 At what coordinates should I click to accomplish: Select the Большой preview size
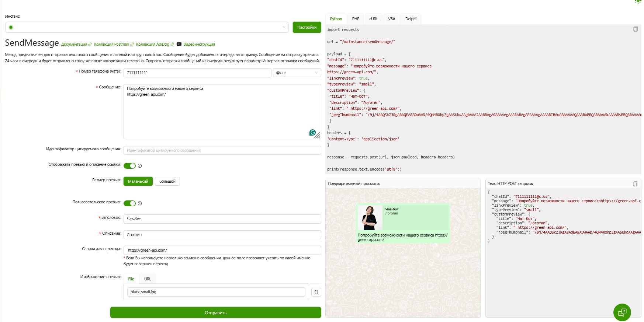click(167, 181)
